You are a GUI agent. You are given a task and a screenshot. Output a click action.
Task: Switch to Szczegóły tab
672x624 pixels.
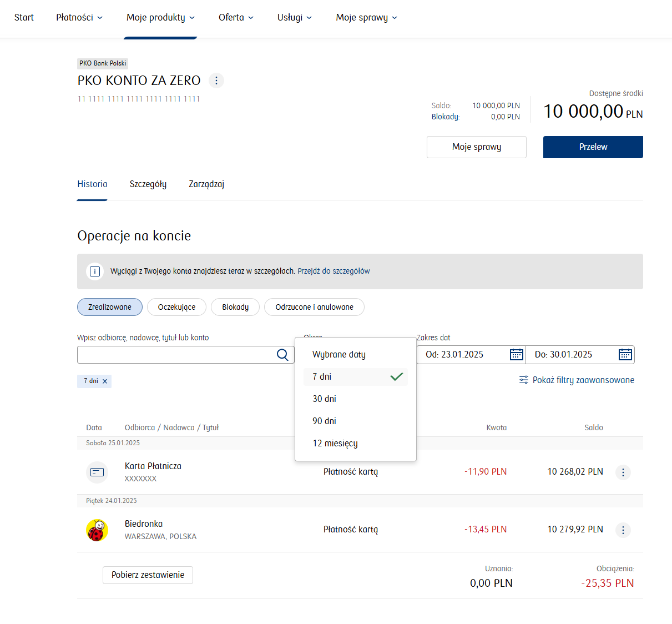point(148,184)
